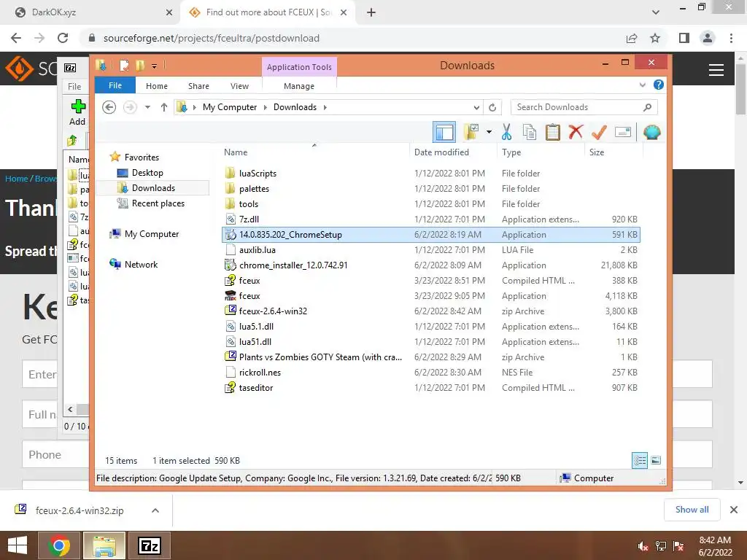Select Desktop in Favorites

click(x=147, y=172)
